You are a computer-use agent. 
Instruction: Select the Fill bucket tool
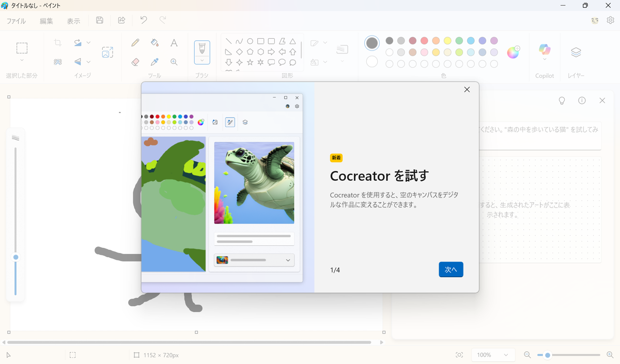coord(154,43)
